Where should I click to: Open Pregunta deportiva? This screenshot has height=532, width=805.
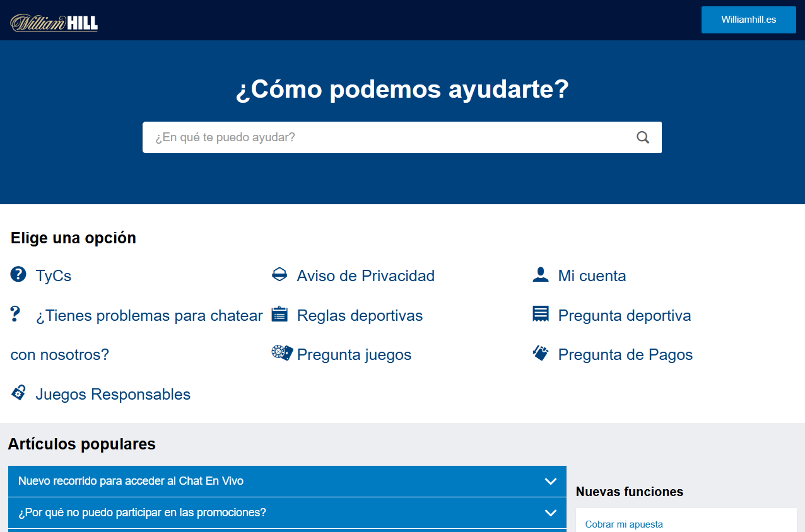click(625, 316)
